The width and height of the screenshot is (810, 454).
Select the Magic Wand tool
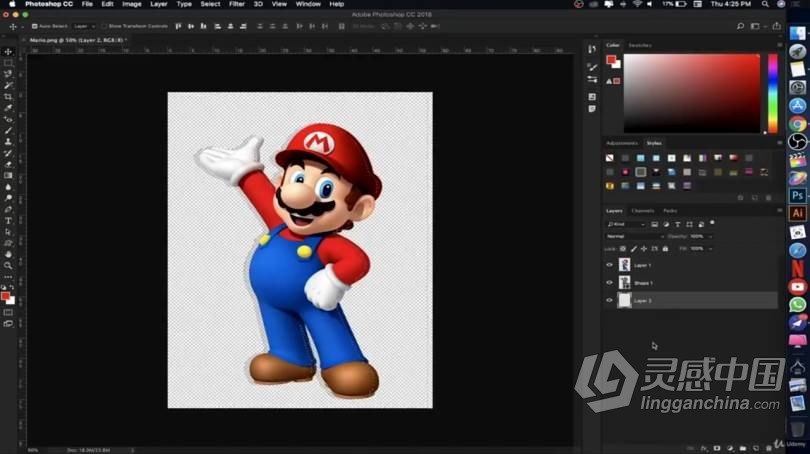[x=8, y=85]
